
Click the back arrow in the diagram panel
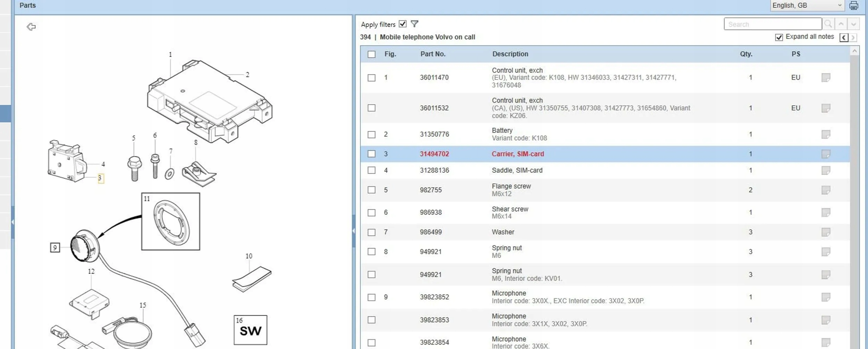coord(31,27)
